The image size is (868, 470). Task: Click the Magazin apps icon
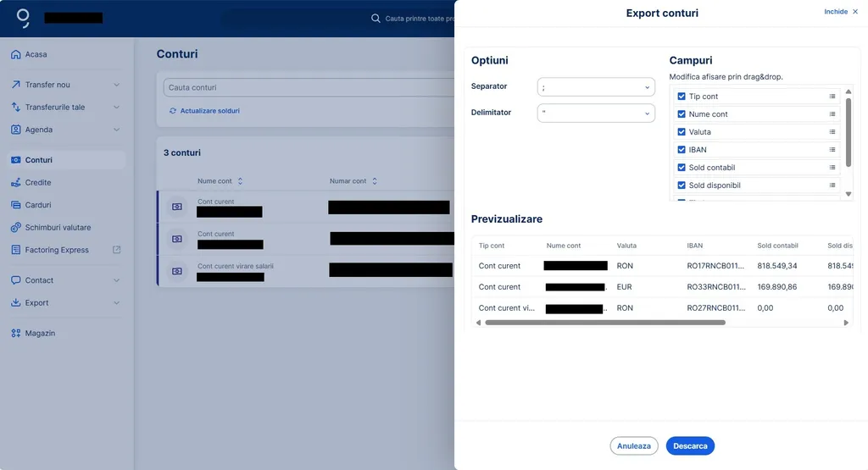point(16,333)
